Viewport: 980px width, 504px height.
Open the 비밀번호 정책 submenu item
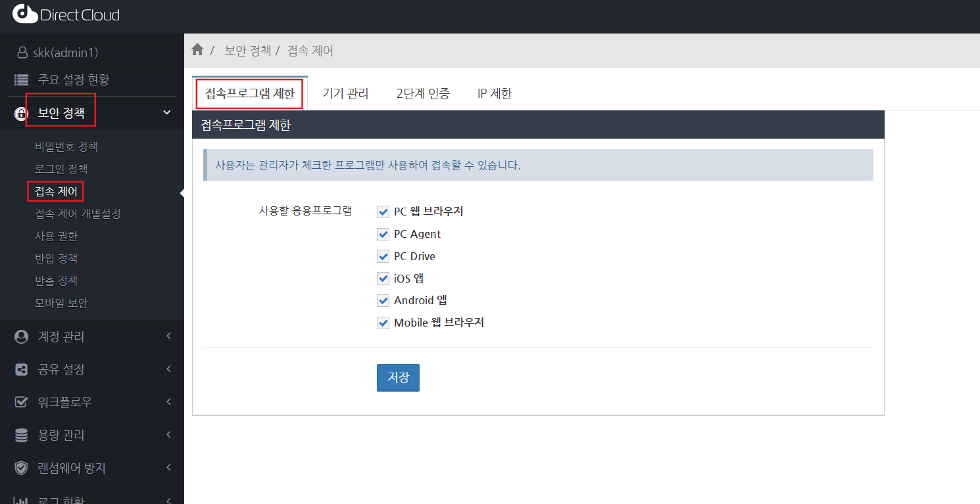tap(66, 147)
